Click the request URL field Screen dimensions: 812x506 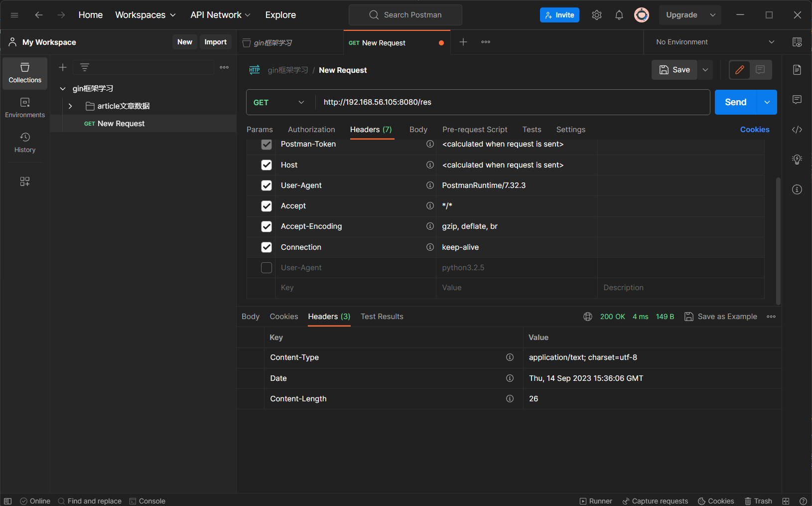pyautogui.click(x=513, y=102)
